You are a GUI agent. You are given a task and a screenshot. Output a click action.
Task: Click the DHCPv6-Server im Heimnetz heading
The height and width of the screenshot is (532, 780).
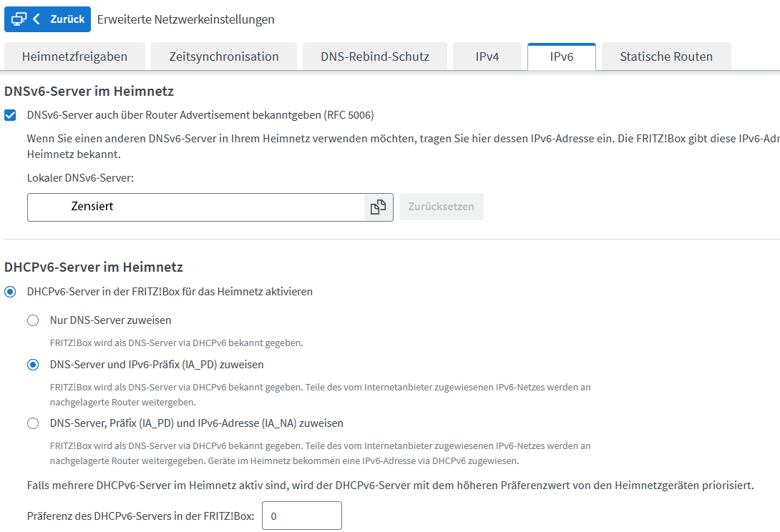click(x=94, y=267)
